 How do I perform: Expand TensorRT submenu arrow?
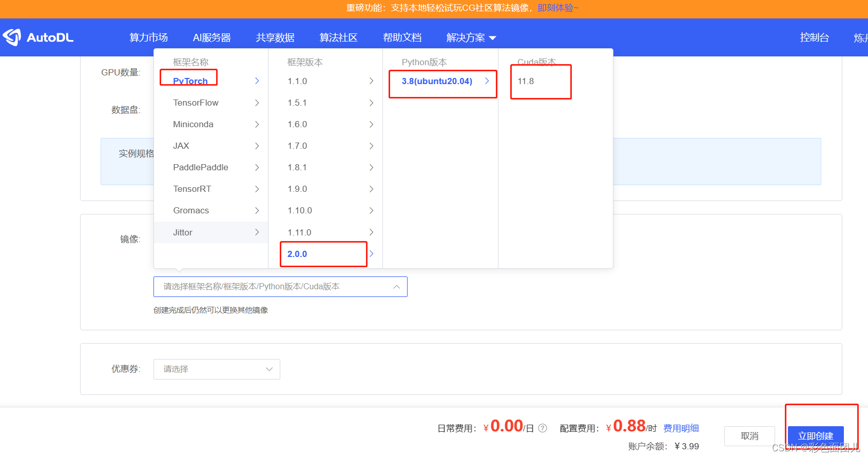coord(257,189)
